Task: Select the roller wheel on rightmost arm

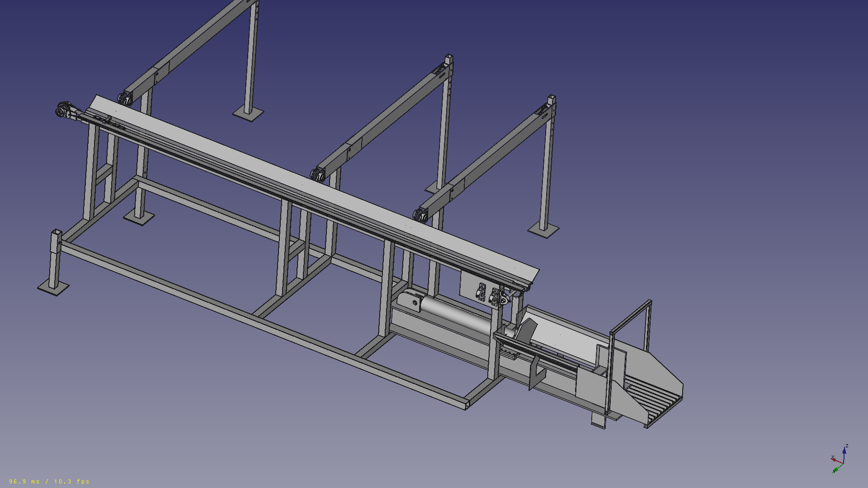Action: click(421, 215)
